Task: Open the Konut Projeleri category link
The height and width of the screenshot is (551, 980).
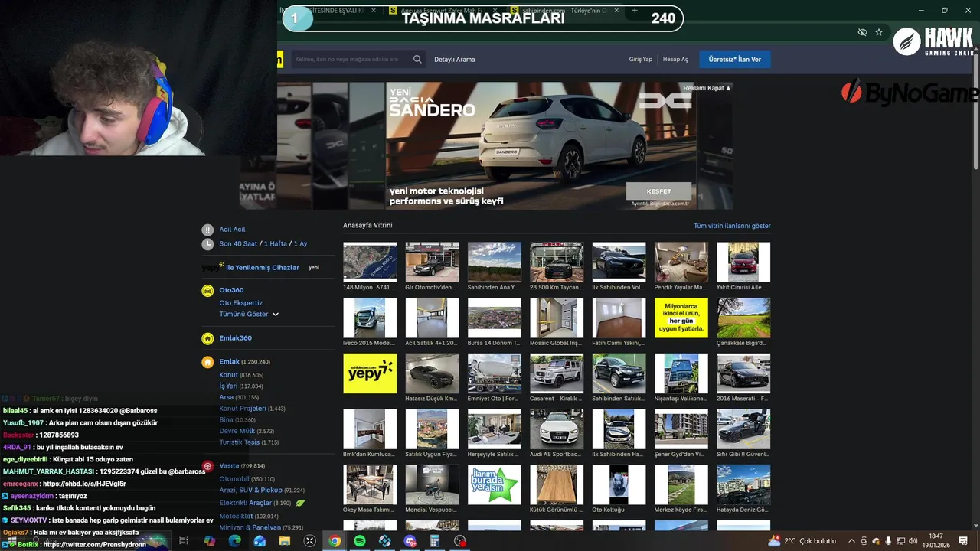Action: pyautogui.click(x=243, y=409)
